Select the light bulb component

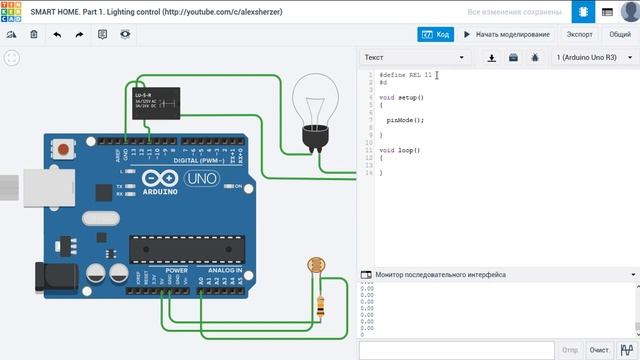tap(315, 112)
